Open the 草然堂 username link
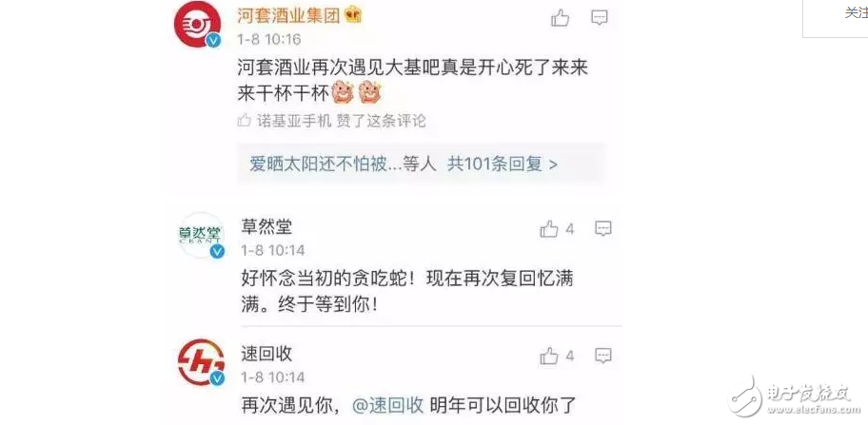868x425 pixels. [266, 226]
